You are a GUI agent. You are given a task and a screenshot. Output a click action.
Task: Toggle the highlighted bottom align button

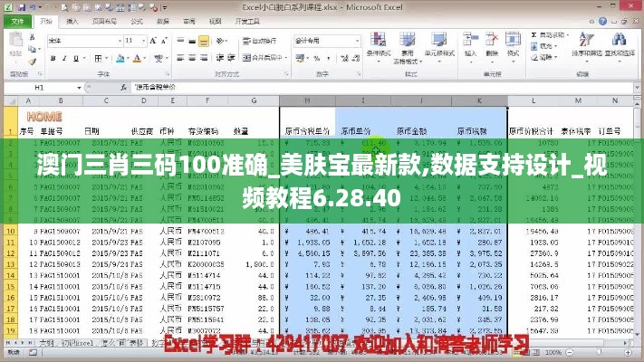(x=204, y=41)
